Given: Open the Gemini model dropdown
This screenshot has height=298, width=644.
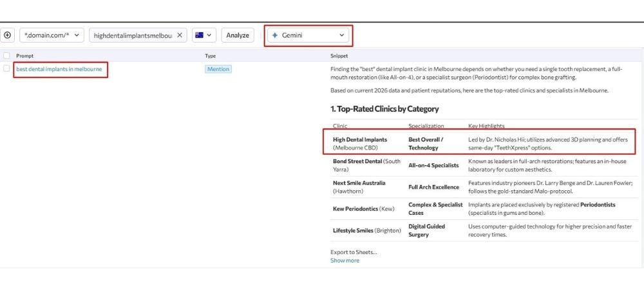Looking at the screenshot, I should point(308,35).
